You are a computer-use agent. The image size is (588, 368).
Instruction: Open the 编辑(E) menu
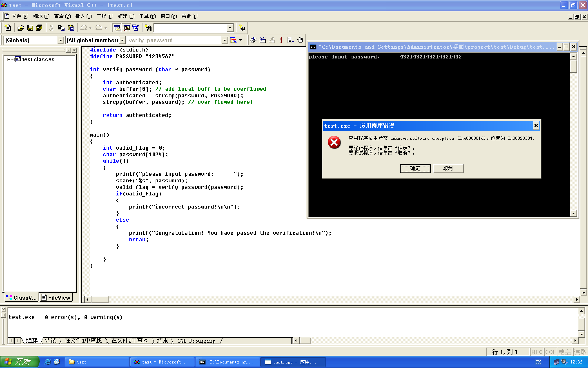pos(41,16)
